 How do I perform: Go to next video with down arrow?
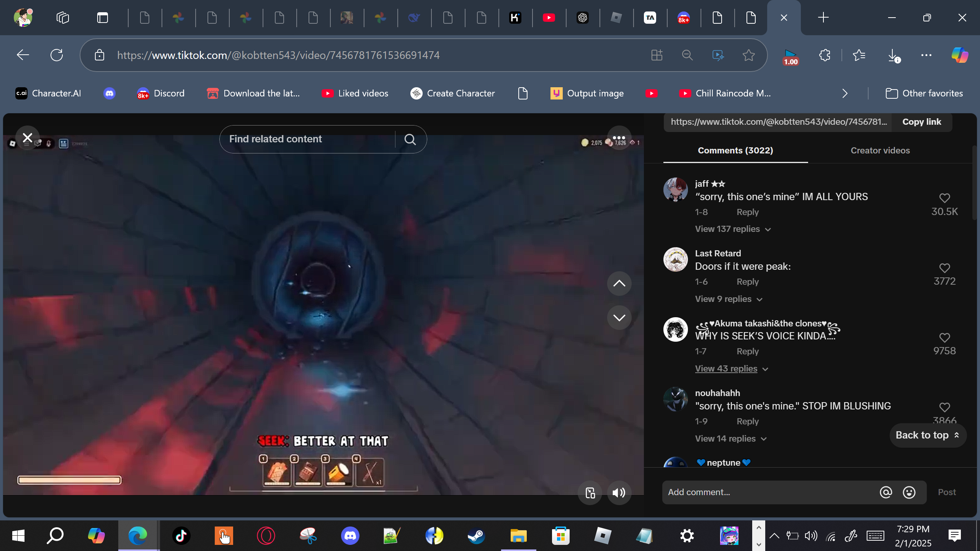click(619, 318)
